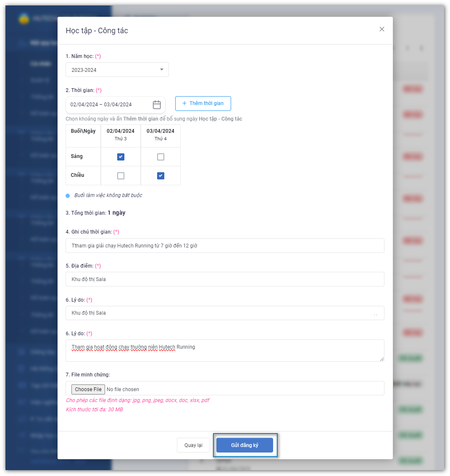Screen dimensions: 450x476
Task: Submit with the Gửi đăng ký button
Action: [x=245, y=445]
